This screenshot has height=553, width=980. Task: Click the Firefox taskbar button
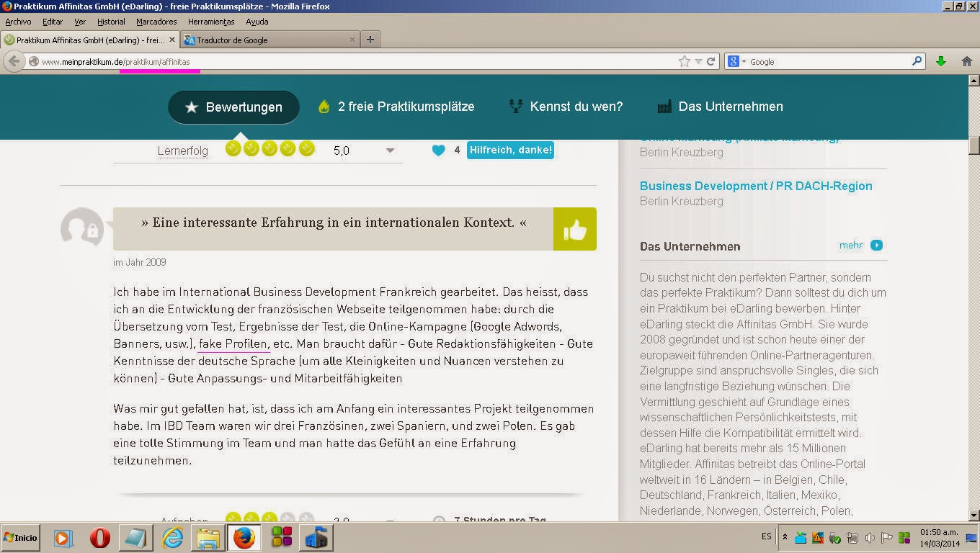(x=244, y=538)
